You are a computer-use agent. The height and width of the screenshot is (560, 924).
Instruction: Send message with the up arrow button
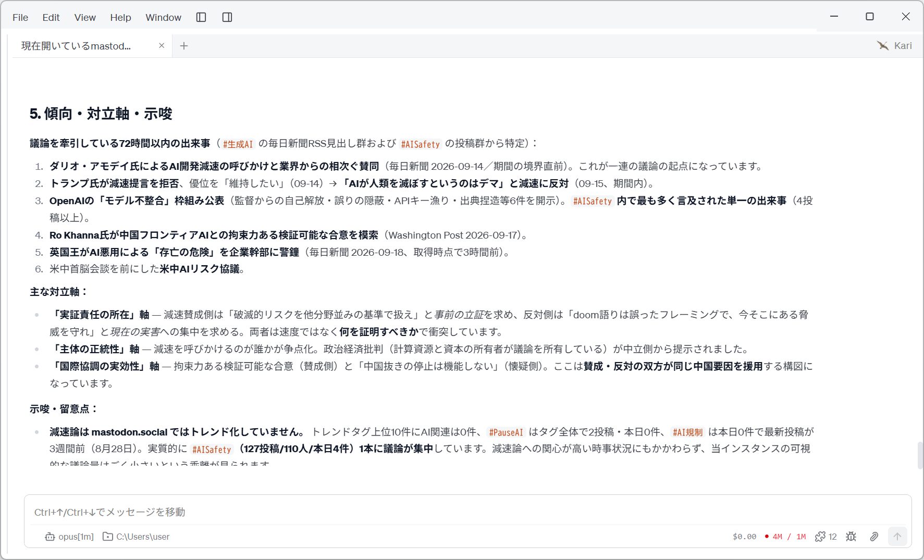pyautogui.click(x=897, y=536)
